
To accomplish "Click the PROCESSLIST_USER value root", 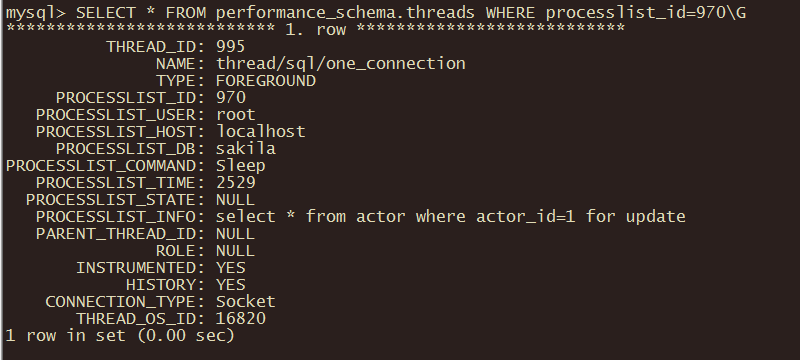I will (236, 115).
